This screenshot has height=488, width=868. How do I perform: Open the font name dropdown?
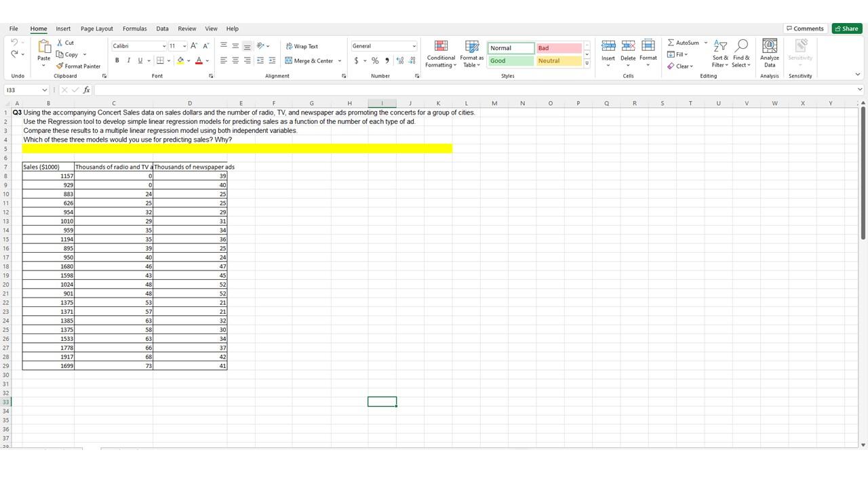(164, 46)
